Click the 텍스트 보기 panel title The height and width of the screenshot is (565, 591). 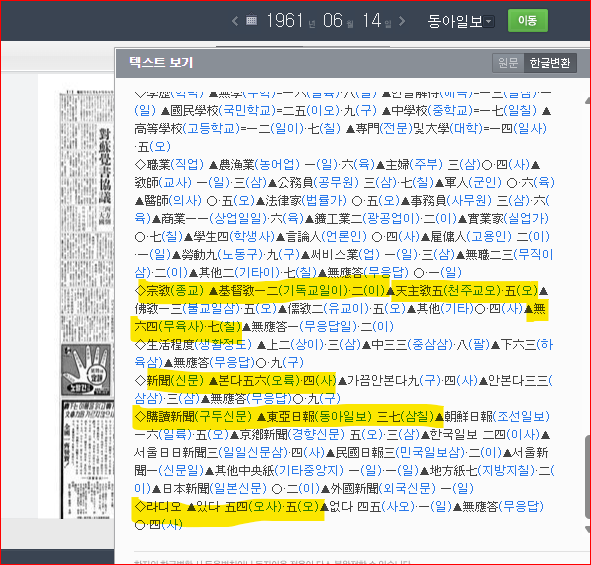[161, 62]
